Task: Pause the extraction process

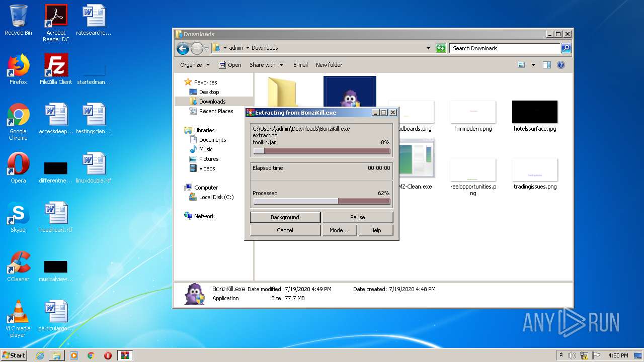Action: 358,217
